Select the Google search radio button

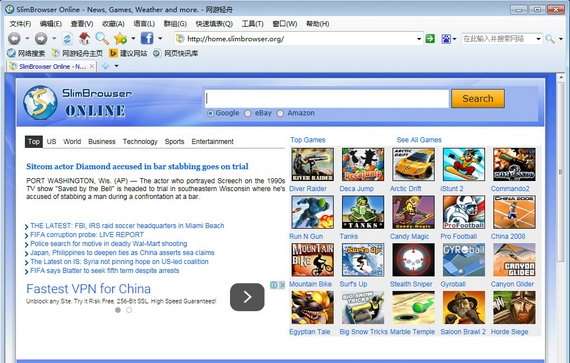point(210,113)
